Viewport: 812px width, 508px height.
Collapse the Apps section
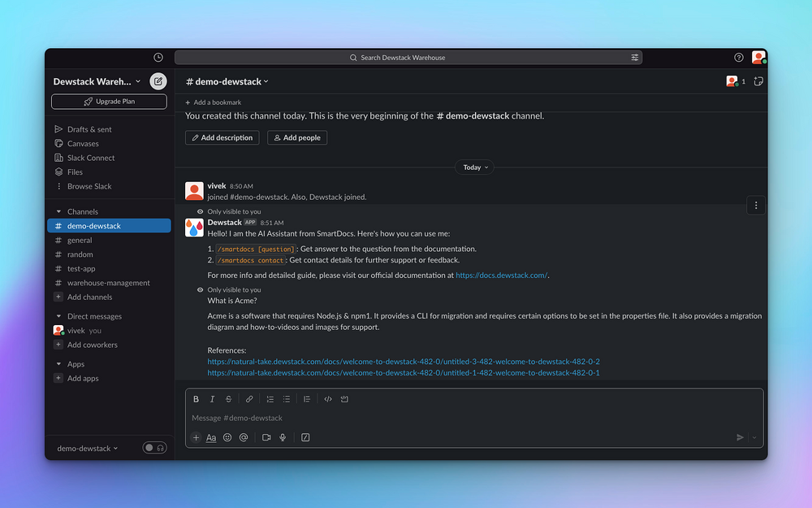58,364
